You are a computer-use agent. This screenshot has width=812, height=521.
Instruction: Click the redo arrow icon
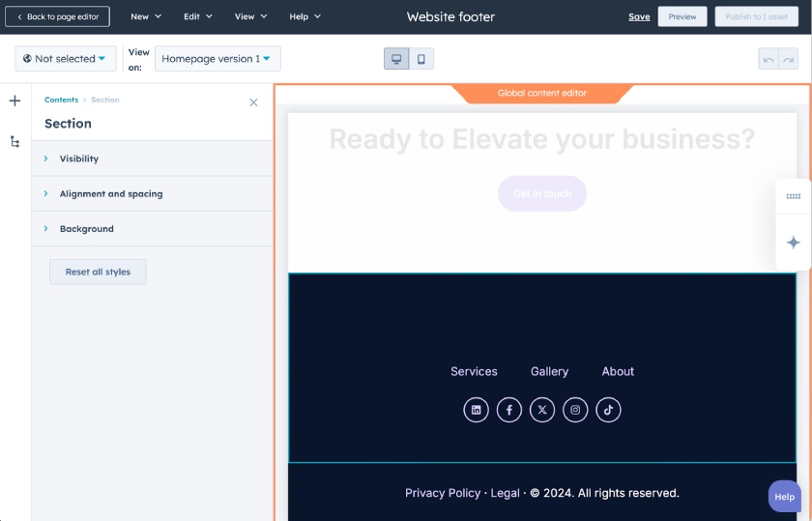click(x=790, y=59)
